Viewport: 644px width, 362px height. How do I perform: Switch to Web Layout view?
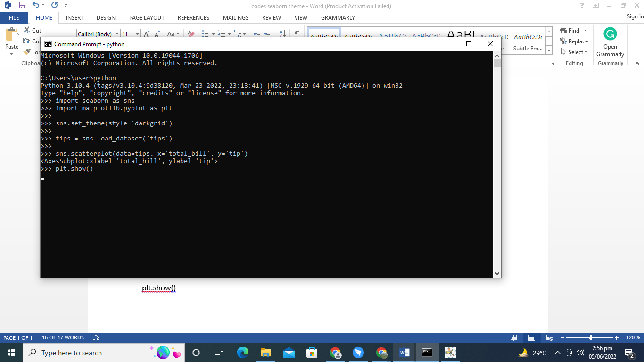click(x=549, y=337)
